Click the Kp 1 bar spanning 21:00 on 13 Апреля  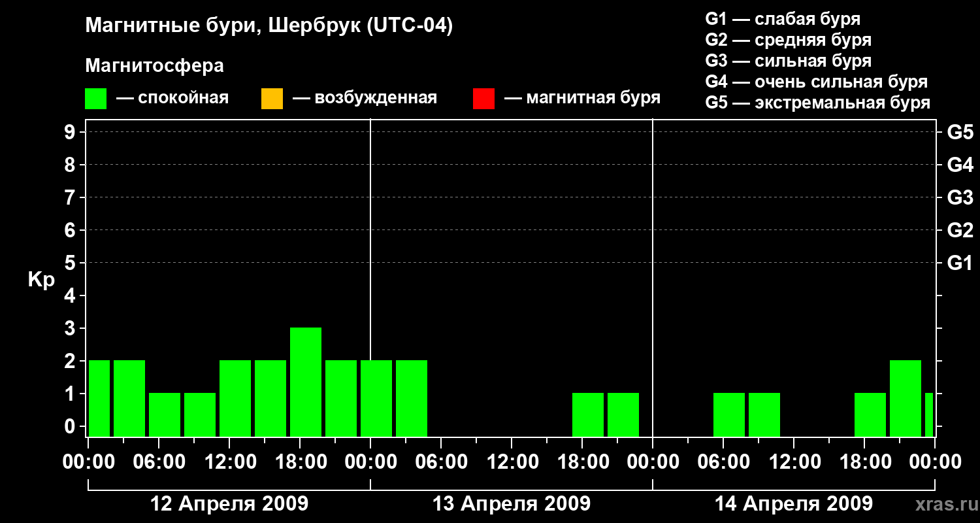tap(623, 414)
